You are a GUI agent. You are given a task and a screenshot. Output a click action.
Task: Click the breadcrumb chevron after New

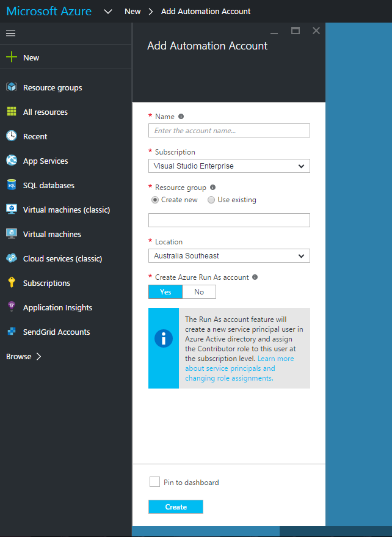[x=151, y=12]
